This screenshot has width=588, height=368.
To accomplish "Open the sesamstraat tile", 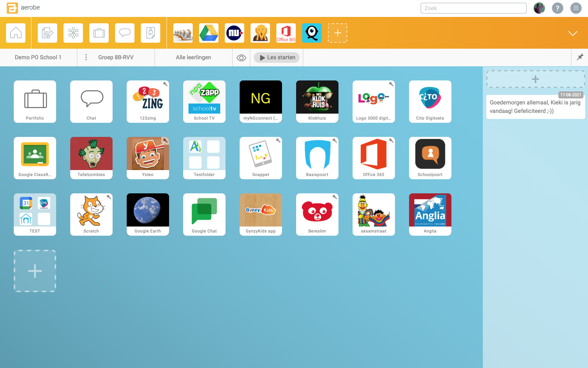I will coord(374,215).
